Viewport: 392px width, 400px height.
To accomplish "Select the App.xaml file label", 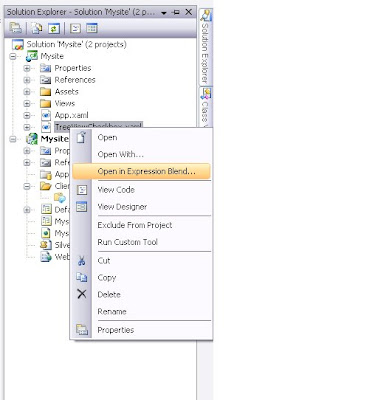I will click(71, 115).
